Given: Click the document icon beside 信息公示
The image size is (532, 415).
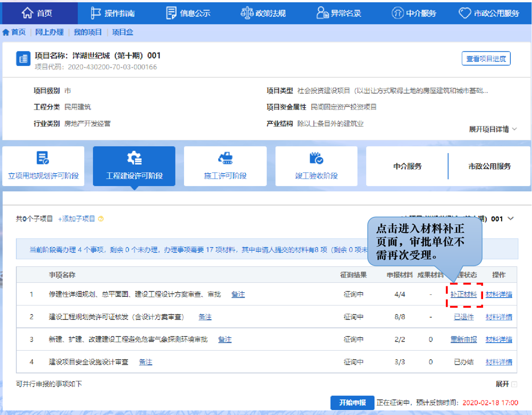Looking at the screenshot, I should (x=171, y=13).
